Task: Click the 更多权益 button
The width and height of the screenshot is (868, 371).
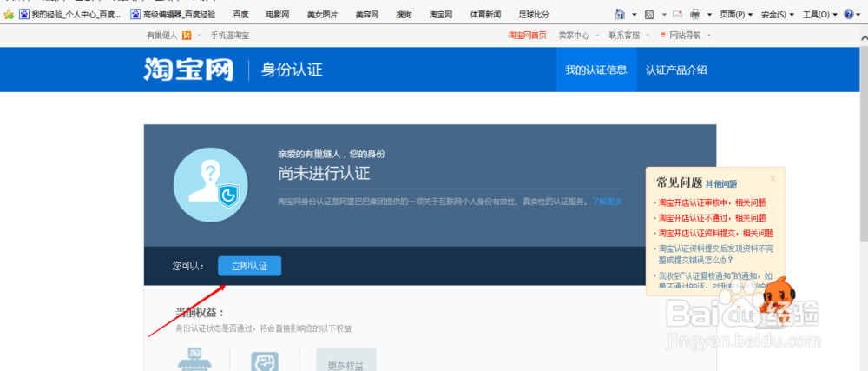Action: coord(346,360)
